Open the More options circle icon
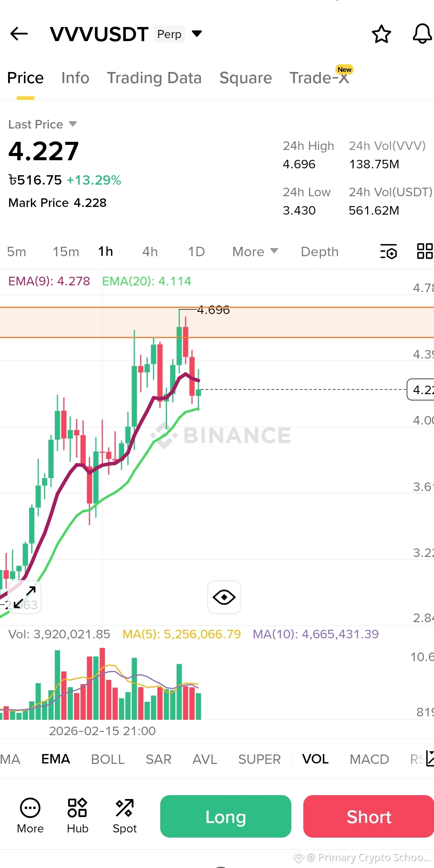 [30, 816]
